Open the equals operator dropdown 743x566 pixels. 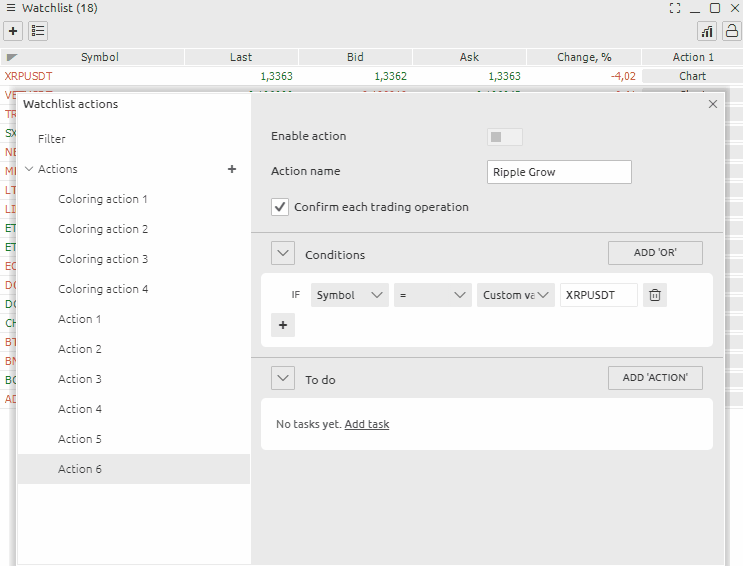point(432,295)
